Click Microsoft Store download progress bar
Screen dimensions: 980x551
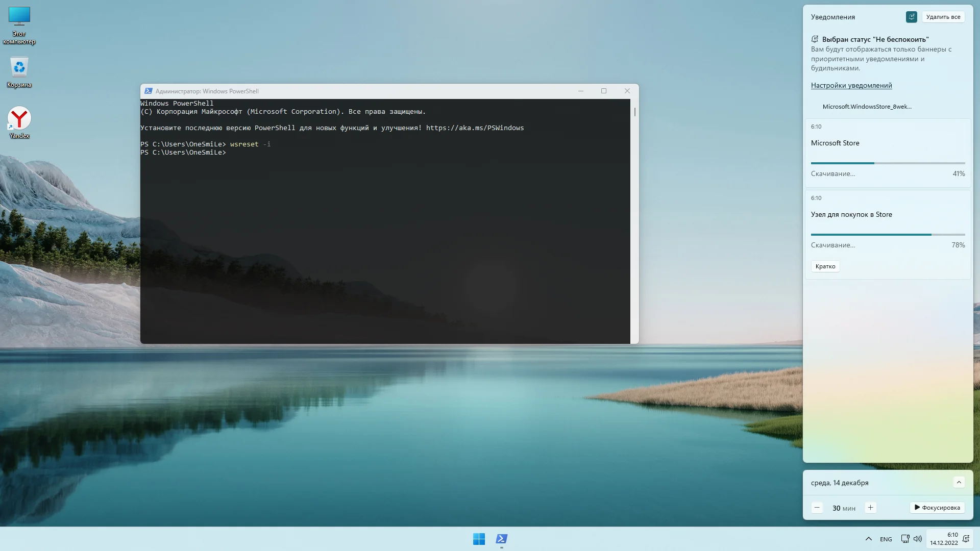888,163
